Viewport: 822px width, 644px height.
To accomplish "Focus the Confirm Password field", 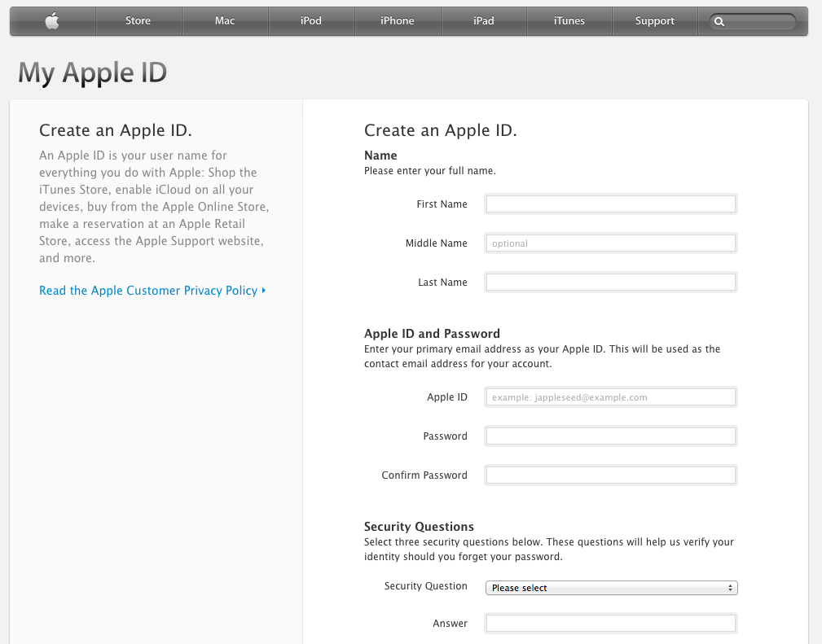I will (x=611, y=475).
